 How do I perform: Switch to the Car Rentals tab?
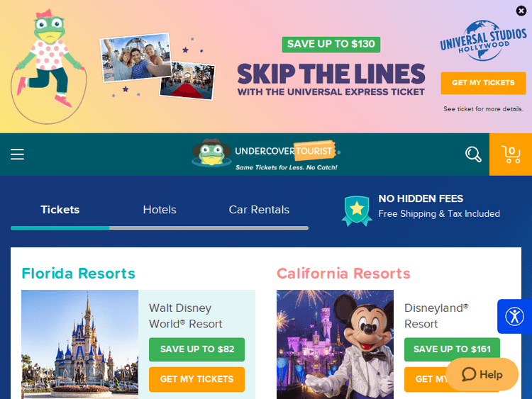[259, 210]
